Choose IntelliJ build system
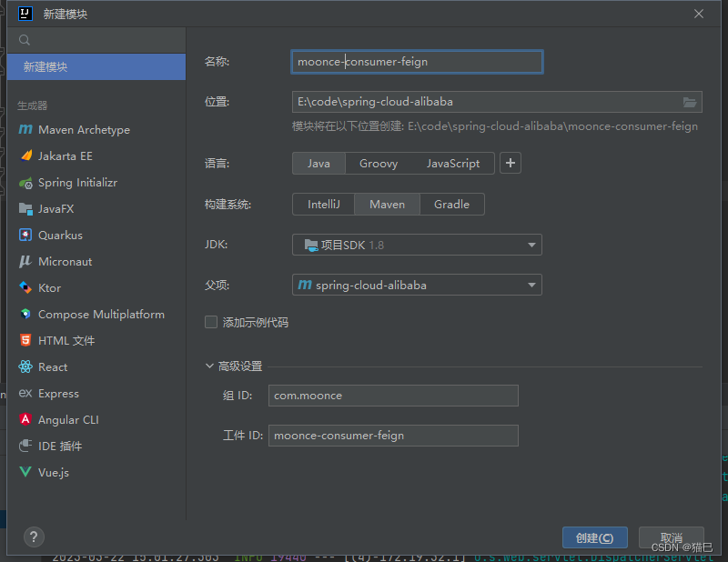This screenshot has width=728, height=562. coord(324,205)
